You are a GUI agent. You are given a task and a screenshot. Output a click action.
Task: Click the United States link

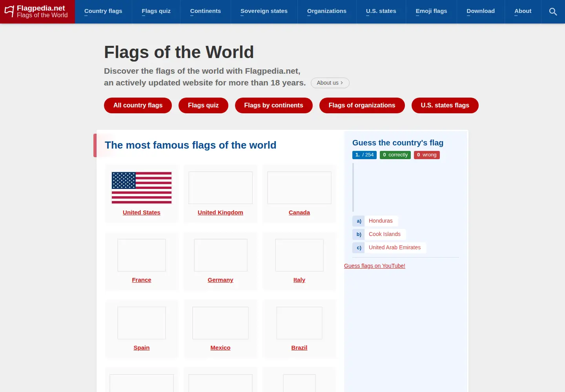(142, 212)
